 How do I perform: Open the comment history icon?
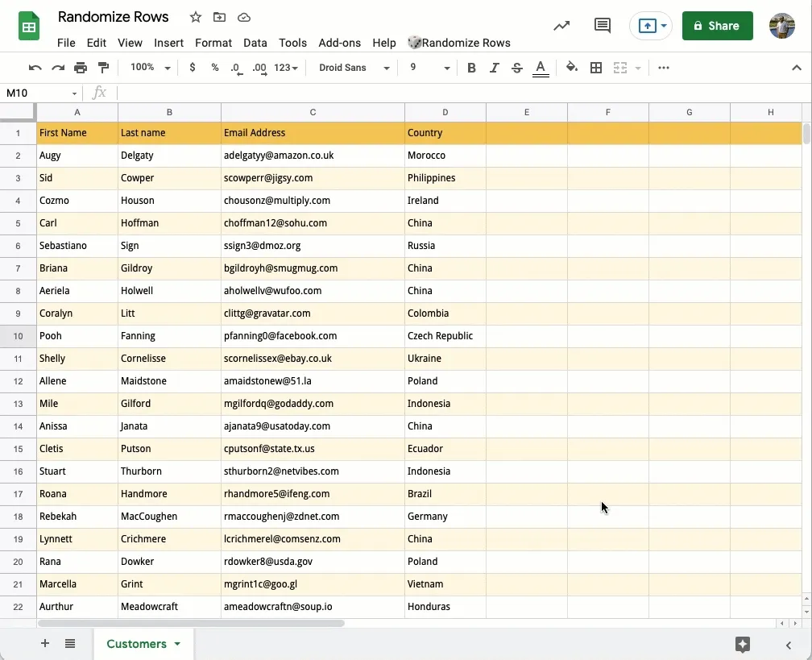[603, 25]
